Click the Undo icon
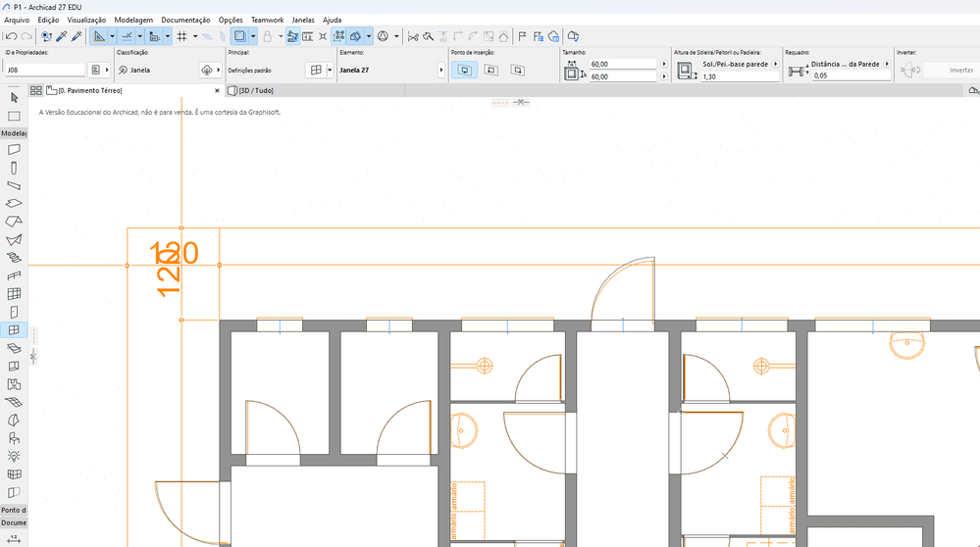Screen dimensions: 980x547 [11, 36]
